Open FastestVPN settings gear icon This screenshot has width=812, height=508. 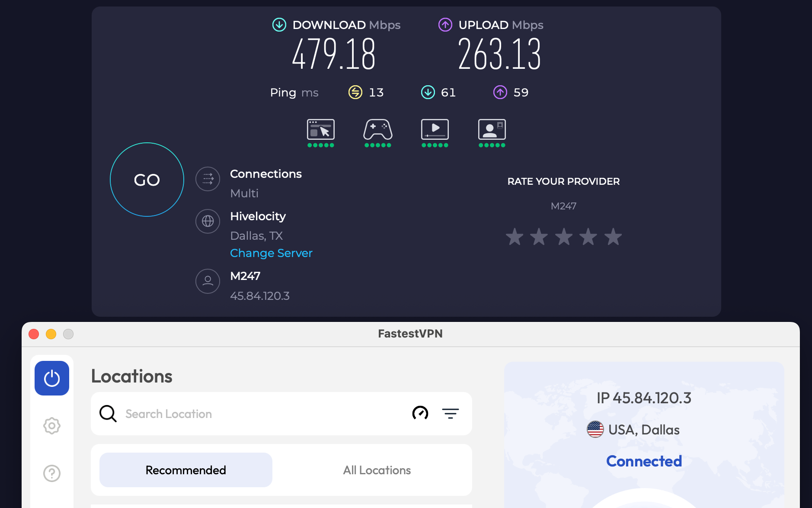[52, 426]
